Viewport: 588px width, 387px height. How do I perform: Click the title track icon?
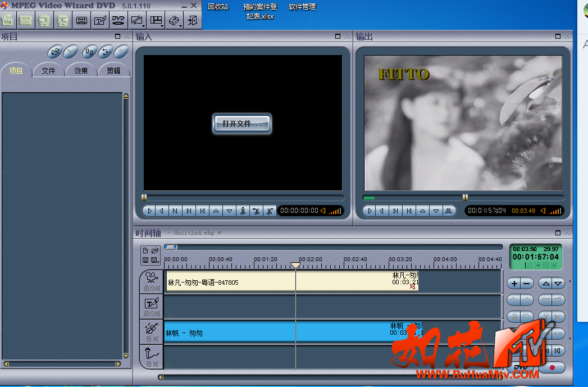152,303
